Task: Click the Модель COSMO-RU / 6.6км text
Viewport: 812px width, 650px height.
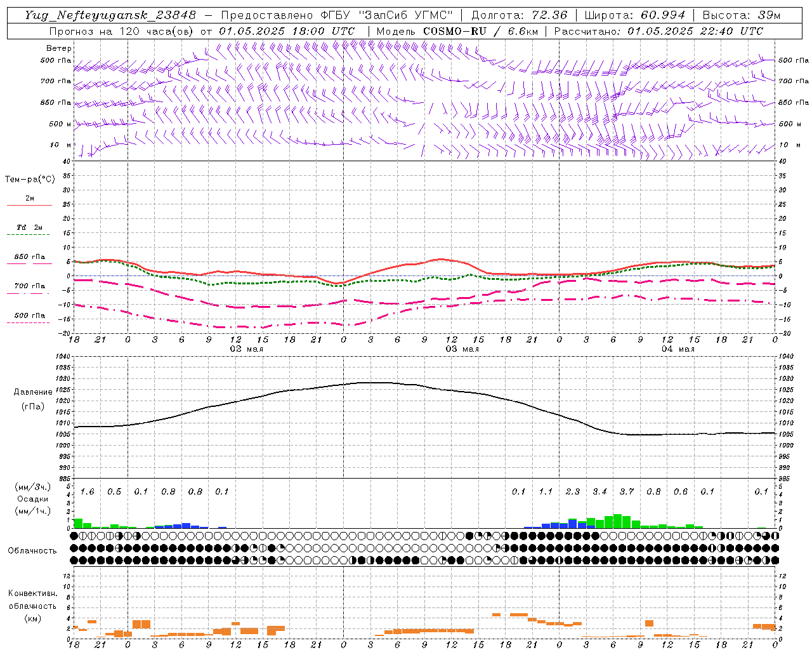Action: 457,31
